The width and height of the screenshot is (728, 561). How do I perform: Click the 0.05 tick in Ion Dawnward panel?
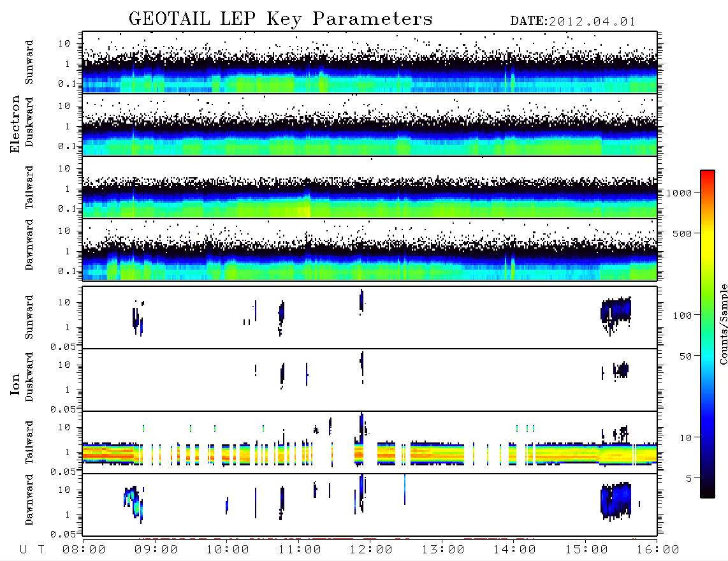(x=62, y=534)
